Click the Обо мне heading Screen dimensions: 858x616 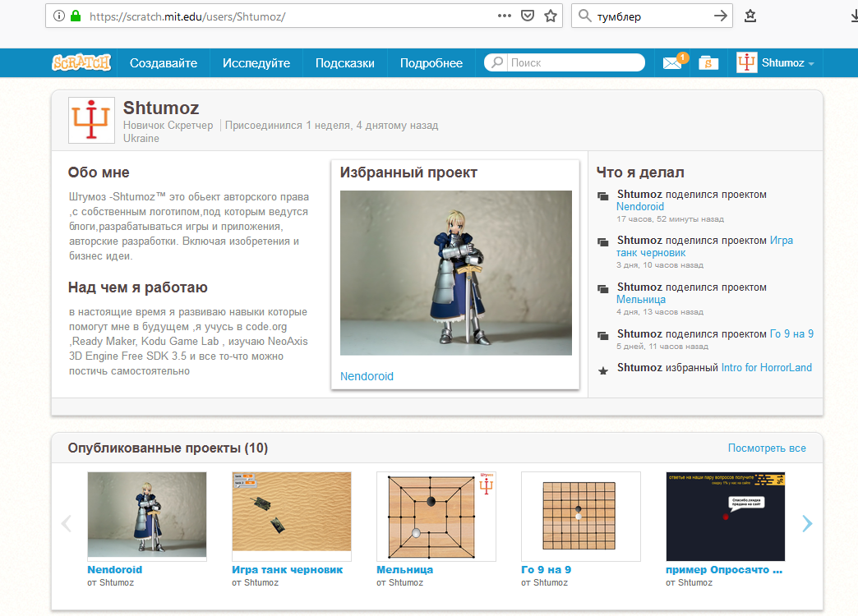pyautogui.click(x=99, y=172)
